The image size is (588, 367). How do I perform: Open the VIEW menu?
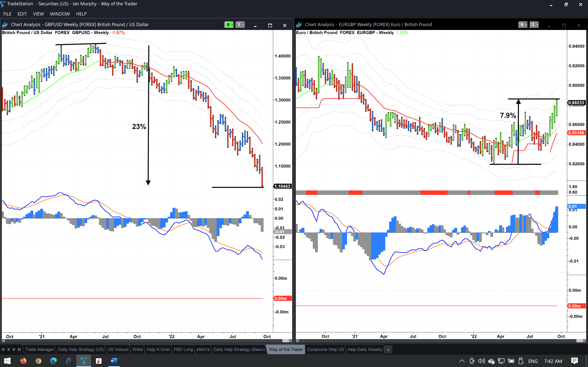pyautogui.click(x=38, y=14)
